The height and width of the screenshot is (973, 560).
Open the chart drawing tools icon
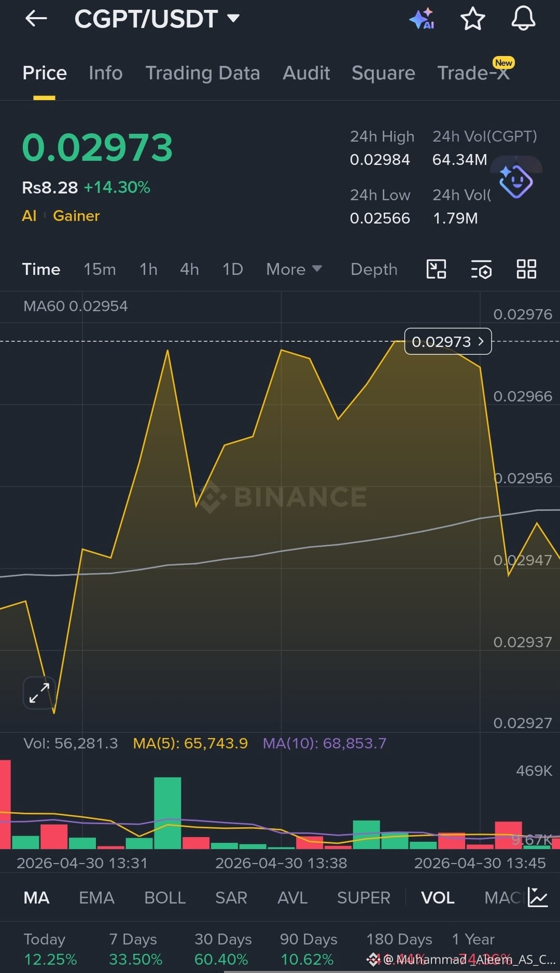point(436,269)
